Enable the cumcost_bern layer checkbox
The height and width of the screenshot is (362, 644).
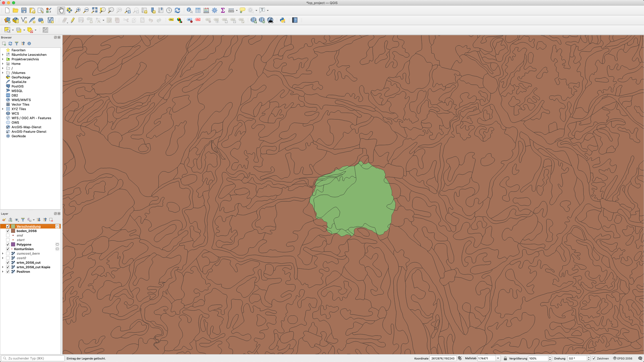pos(8,253)
